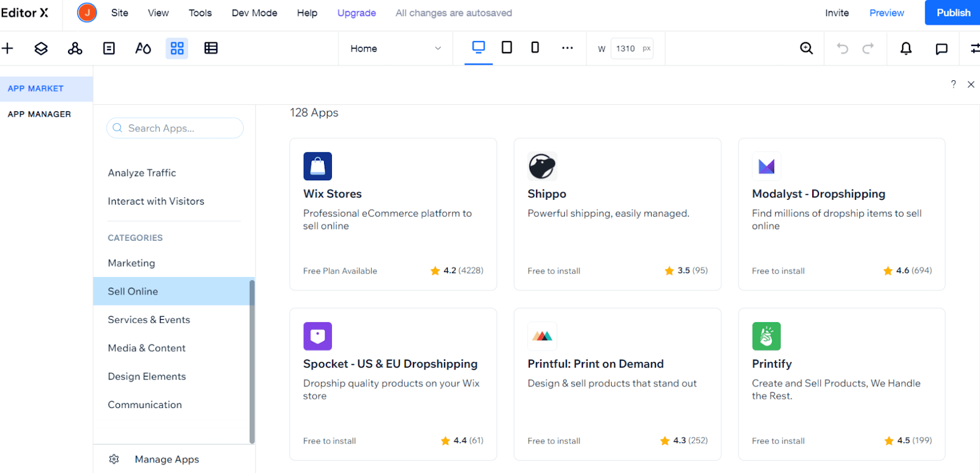Select Interact with Visitors
The image size is (980, 473).
pos(156,201)
